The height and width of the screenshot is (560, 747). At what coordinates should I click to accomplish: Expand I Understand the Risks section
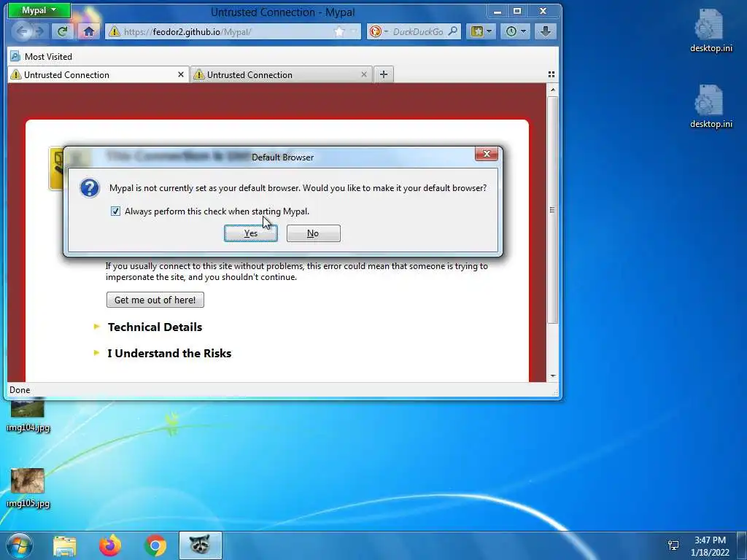point(169,354)
